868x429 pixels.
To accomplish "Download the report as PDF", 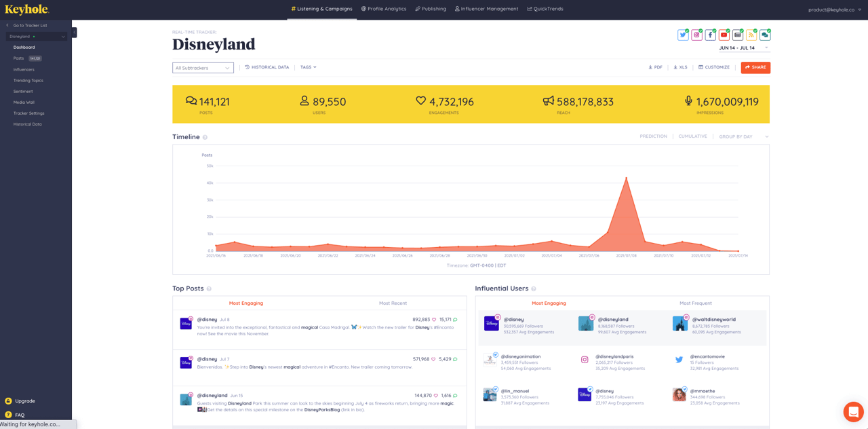I will point(655,68).
